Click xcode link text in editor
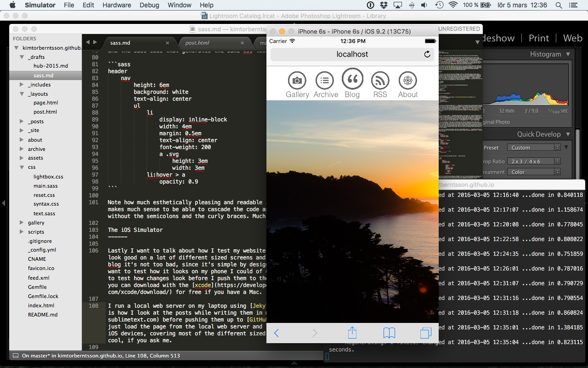Screen dimensions: 588x368 [x=203, y=285]
